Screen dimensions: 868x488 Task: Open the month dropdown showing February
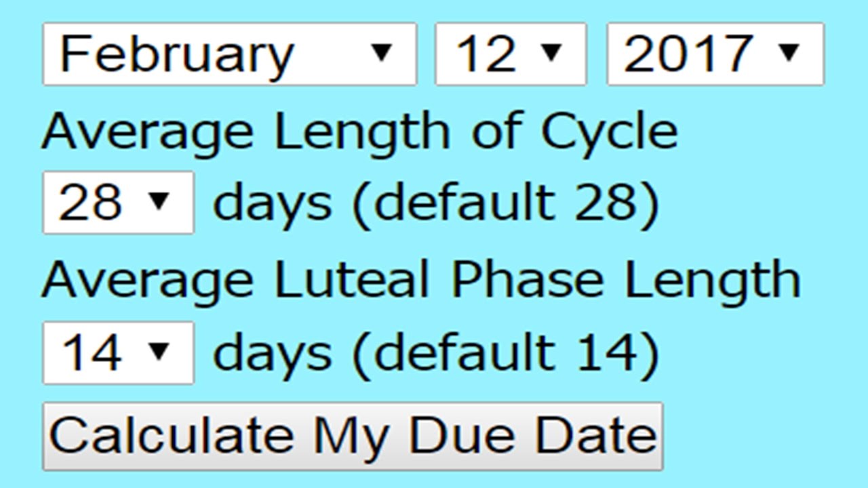pyautogui.click(x=230, y=54)
